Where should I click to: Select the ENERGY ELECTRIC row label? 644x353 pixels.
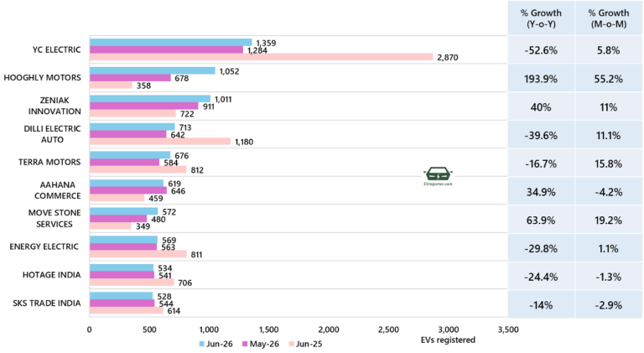click(x=44, y=247)
